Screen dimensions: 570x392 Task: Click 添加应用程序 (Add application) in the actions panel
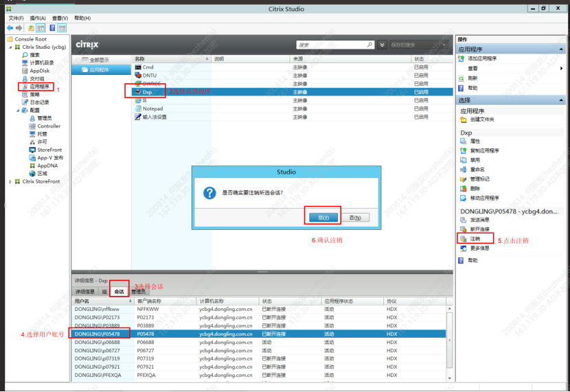[482, 58]
